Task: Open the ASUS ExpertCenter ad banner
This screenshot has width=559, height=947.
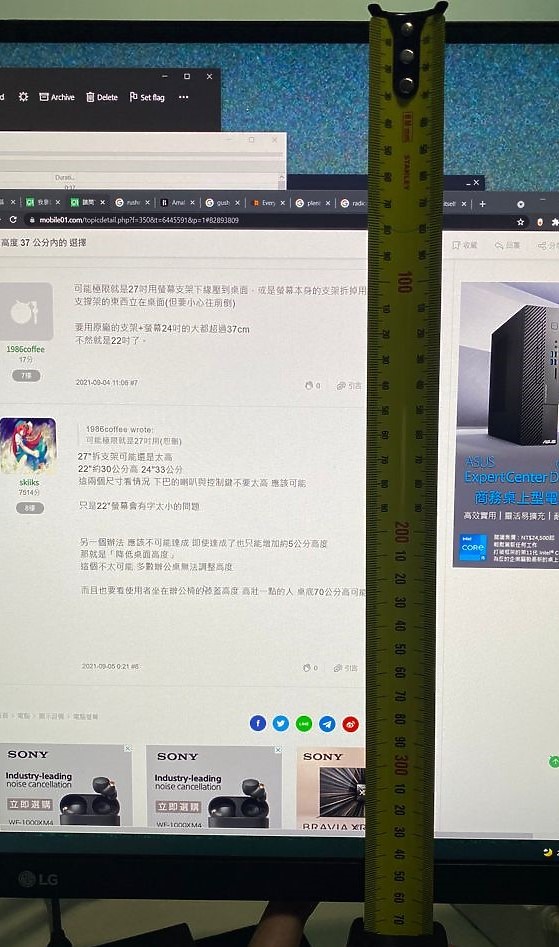Action: point(506,425)
